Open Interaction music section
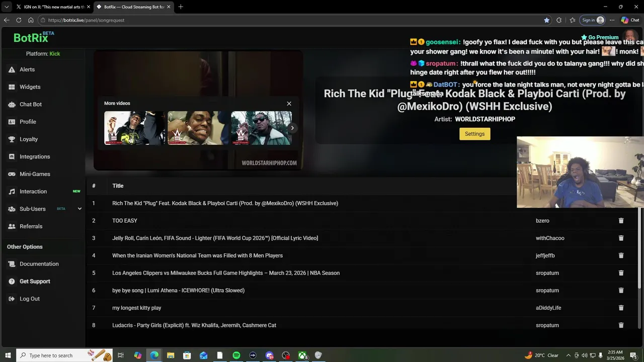Viewport: 644px width, 362px height. point(33,192)
